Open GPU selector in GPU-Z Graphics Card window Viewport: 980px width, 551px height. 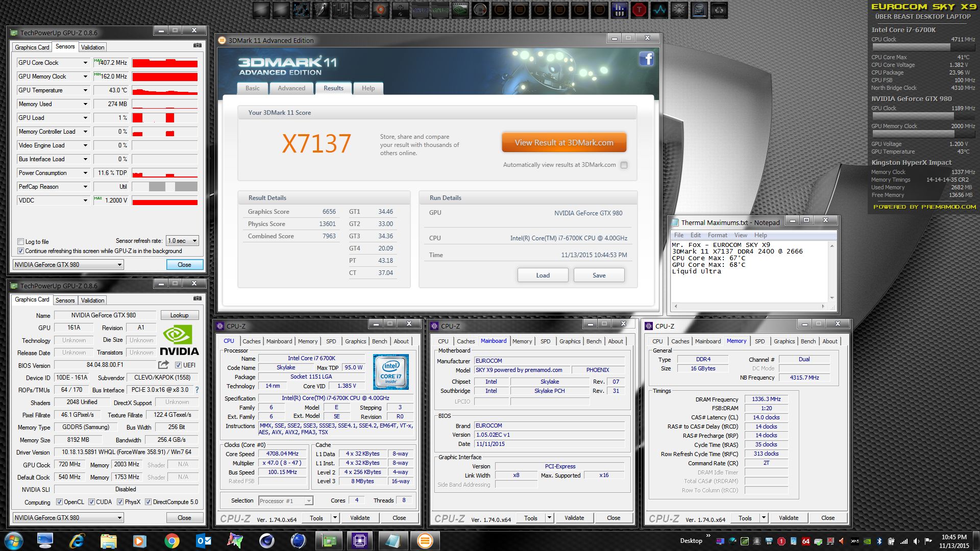68,517
